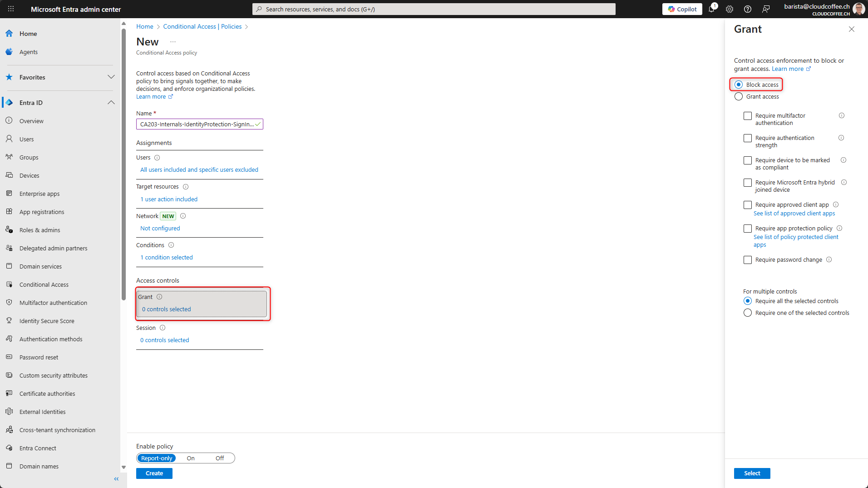The height and width of the screenshot is (488, 868).
Task: Click the Authentication methods sidebar icon
Action: tap(9, 339)
